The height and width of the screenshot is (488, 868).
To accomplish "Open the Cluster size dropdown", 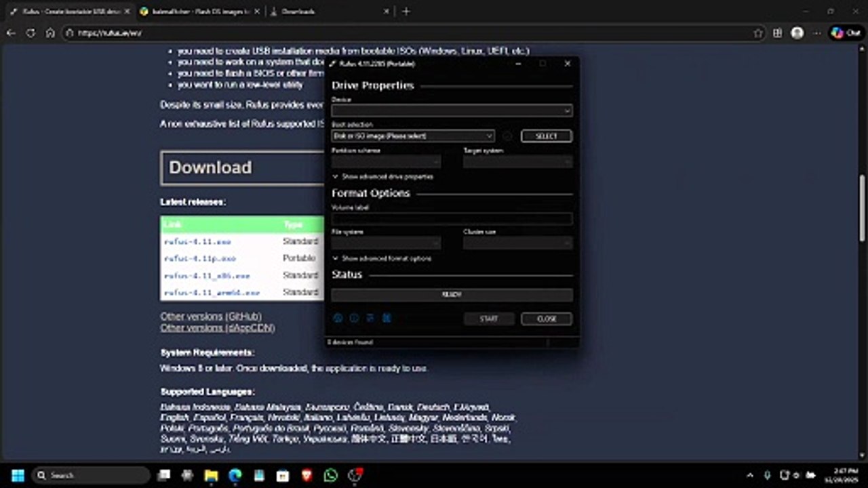I will coord(517,243).
